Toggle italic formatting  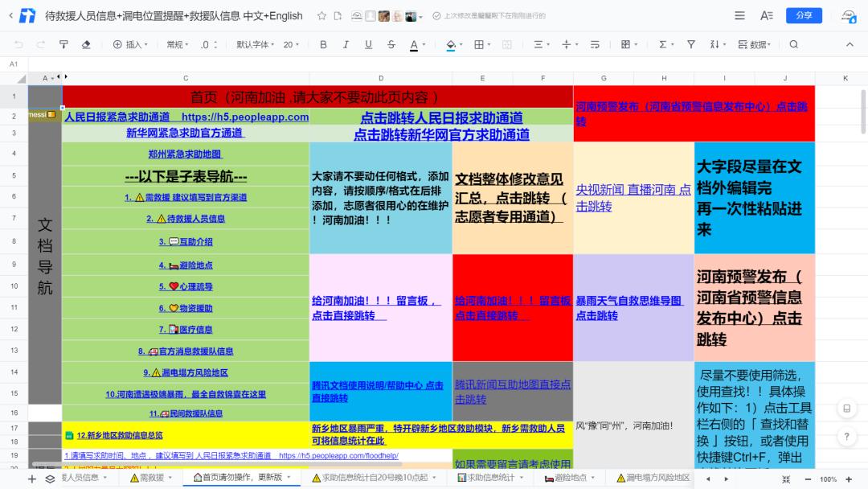[x=346, y=45]
